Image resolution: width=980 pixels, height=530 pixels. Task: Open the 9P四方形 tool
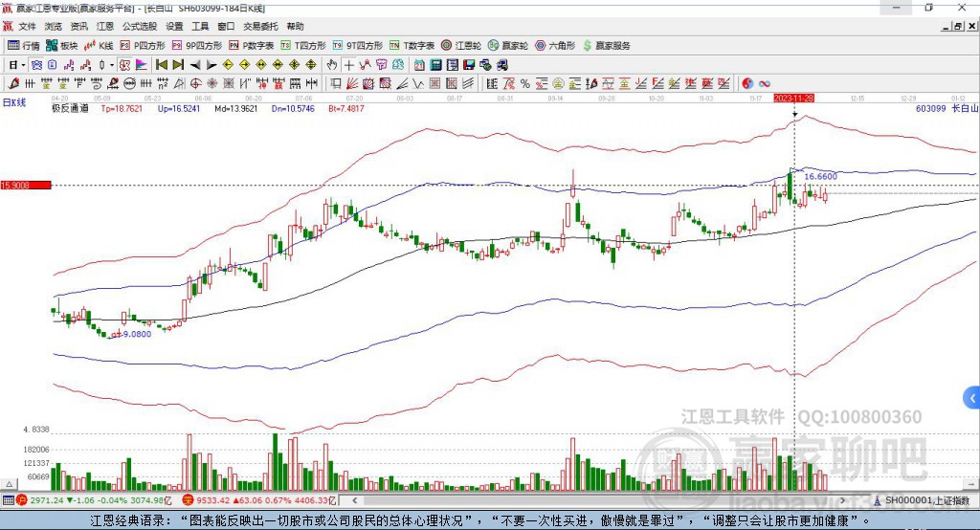click(x=197, y=46)
